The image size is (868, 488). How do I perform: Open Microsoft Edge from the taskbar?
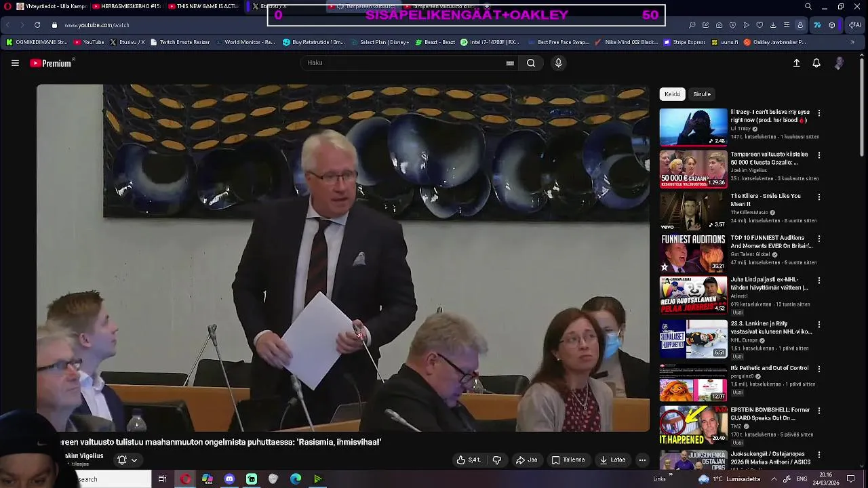[296, 479]
